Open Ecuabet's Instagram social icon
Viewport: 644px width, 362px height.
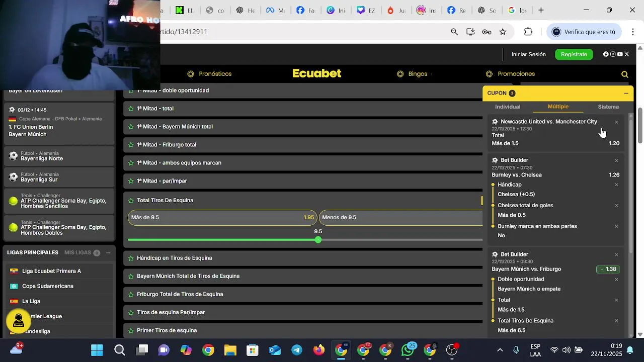613,54
